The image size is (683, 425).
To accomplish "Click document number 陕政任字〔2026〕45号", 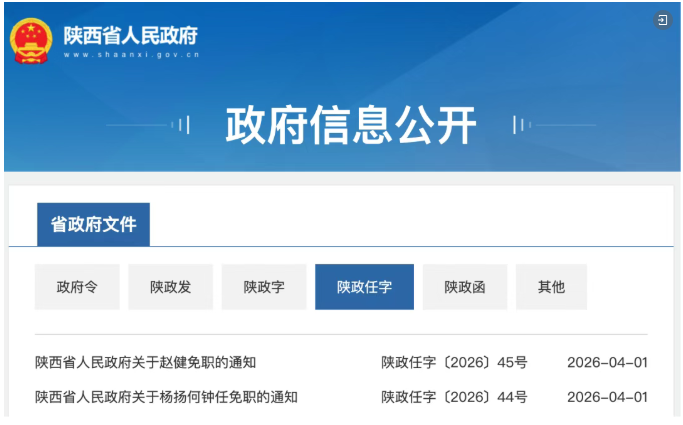I will click(454, 362).
